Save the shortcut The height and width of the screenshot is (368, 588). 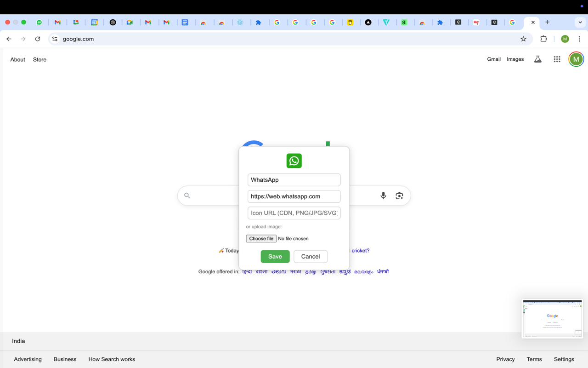(x=275, y=256)
